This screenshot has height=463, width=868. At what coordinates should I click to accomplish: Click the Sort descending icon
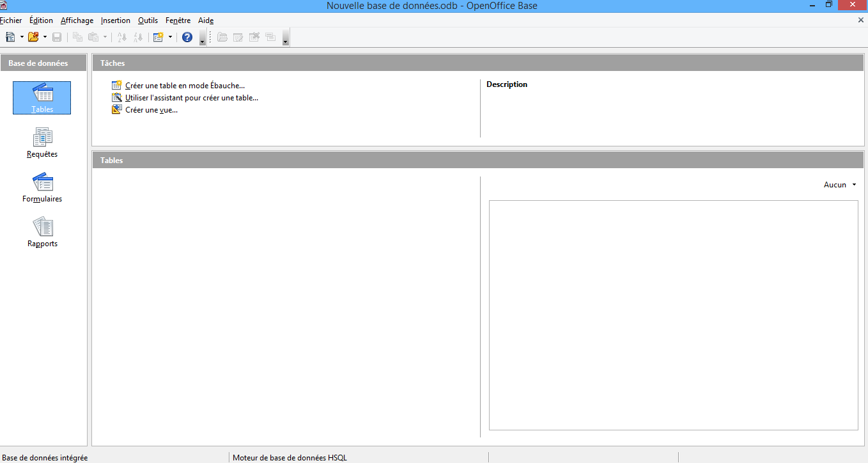pos(138,37)
